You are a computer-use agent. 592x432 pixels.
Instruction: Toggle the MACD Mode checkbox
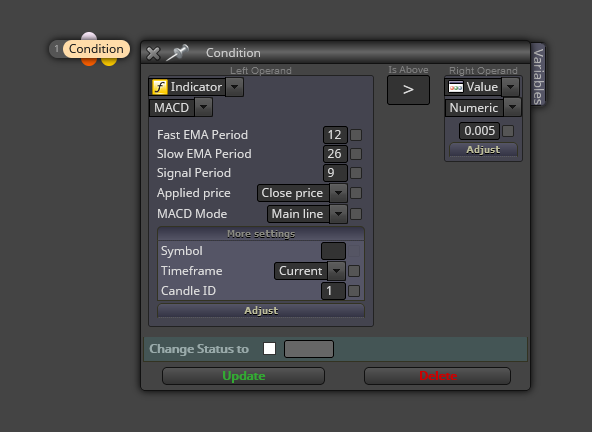356,214
